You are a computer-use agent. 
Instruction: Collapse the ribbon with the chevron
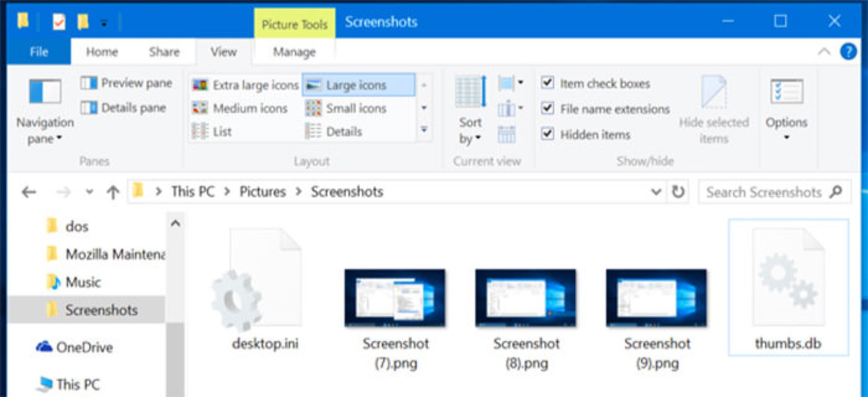[x=824, y=52]
